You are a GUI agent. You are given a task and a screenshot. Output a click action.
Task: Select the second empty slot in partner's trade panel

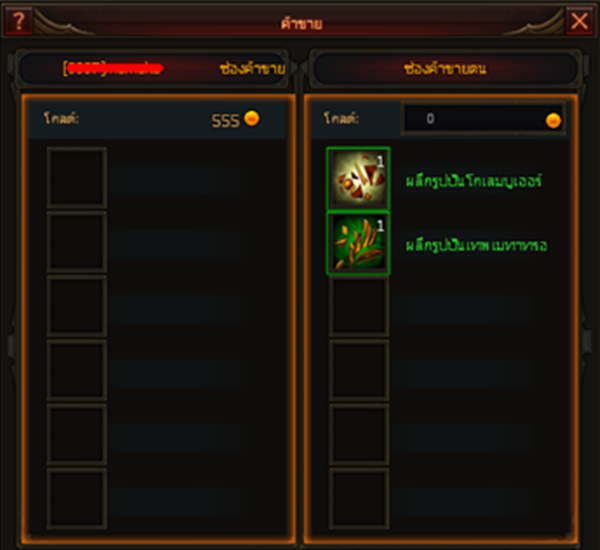[x=77, y=242]
